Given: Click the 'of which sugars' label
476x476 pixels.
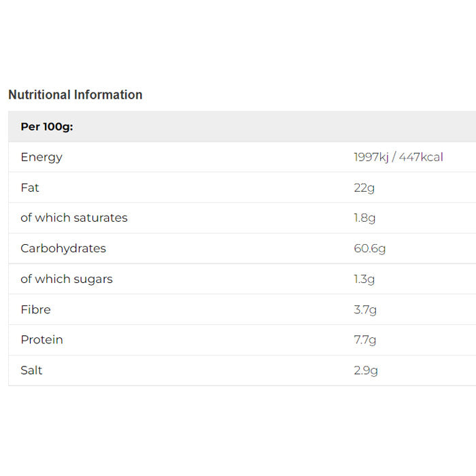Looking at the screenshot, I should tap(67, 279).
